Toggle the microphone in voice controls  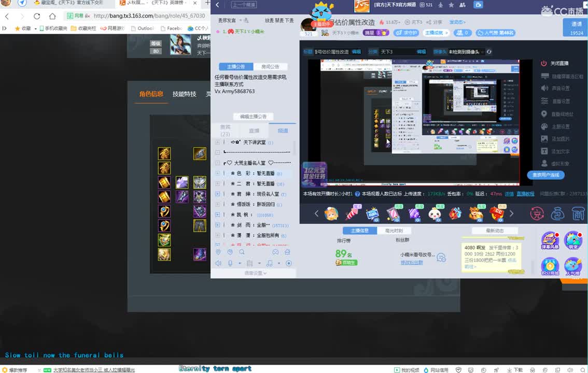click(230, 263)
